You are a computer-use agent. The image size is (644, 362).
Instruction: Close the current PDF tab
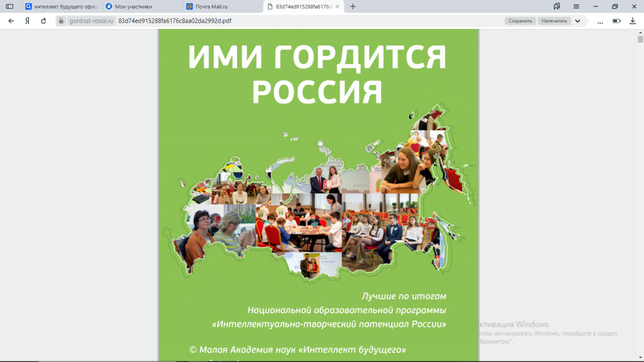(x=338, y=6)
